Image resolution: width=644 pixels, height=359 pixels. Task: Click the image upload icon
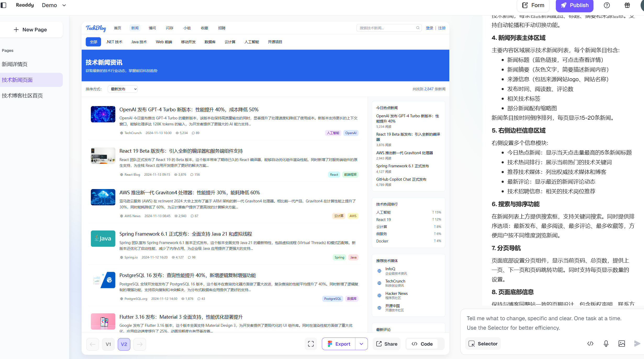tap(621, 344)
